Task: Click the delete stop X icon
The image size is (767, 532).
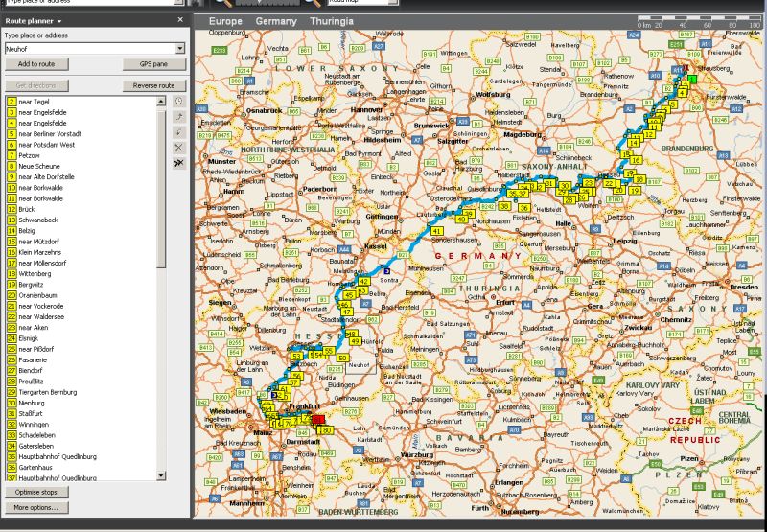Action: 178,148
